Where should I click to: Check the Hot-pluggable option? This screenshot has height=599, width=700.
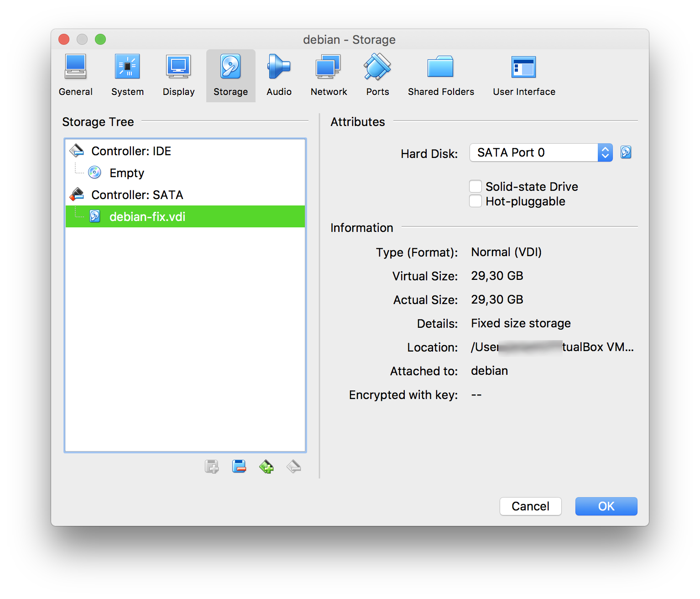coord(475,201)
